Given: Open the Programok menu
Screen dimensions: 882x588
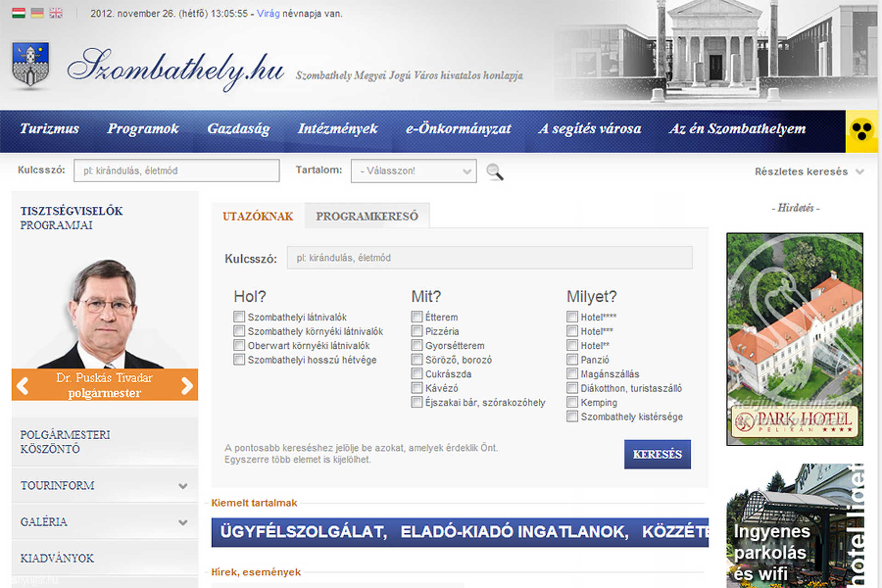Looking at the screenshot, I should click(143, 129).
